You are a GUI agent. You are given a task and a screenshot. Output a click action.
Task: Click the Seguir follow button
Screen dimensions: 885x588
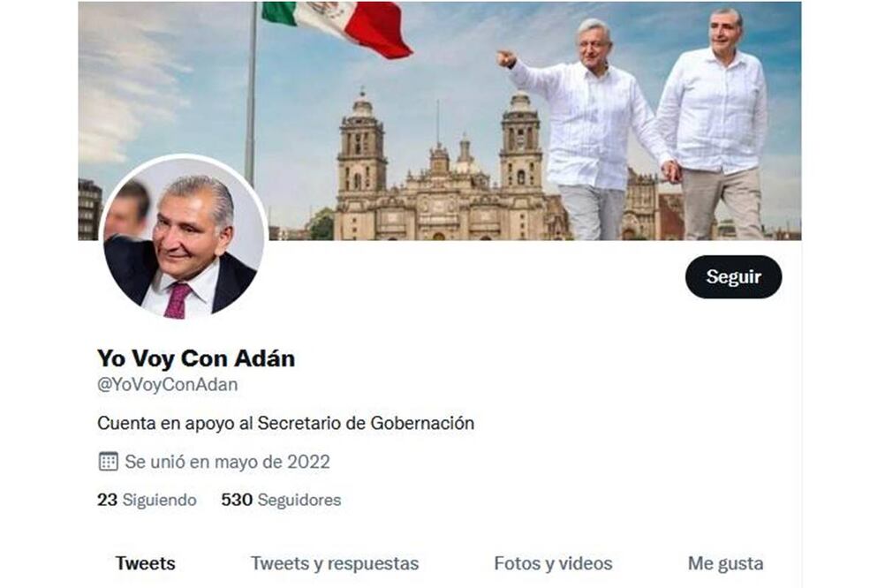tap(733, 276)
